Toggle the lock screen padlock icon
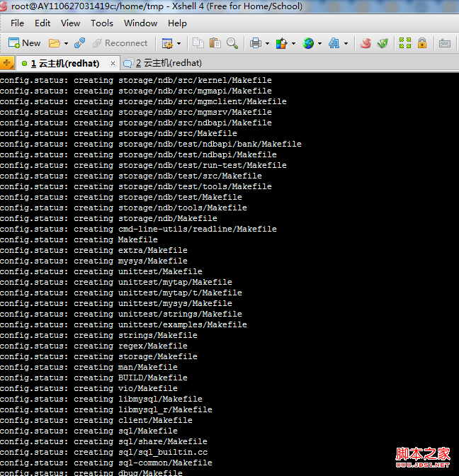This screenshot has height=476, width=459. pos(422,42)
